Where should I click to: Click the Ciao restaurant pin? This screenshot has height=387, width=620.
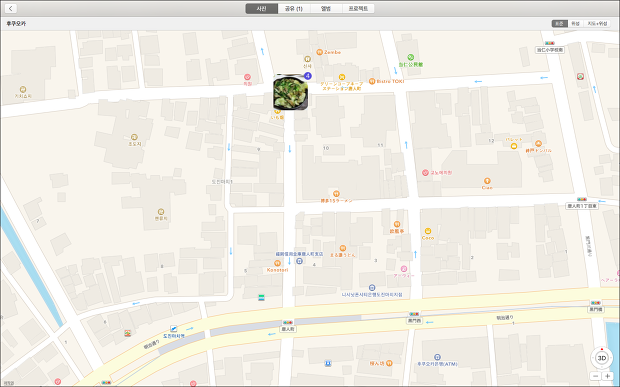click(x=487, y=181)
